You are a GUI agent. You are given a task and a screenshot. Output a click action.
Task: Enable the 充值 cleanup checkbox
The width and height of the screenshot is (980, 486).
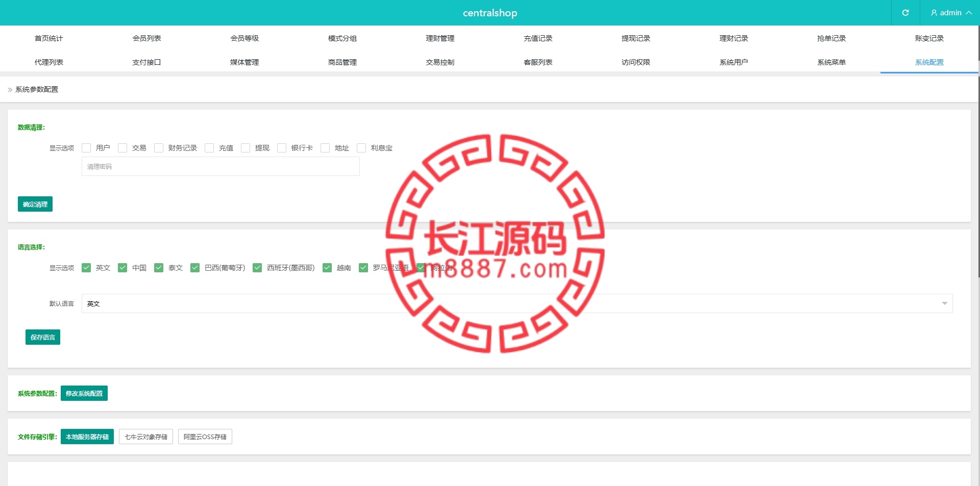click(209, 148)
